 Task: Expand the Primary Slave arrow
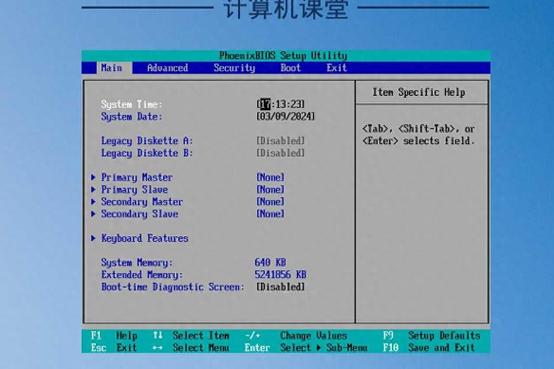tap(93, 189)
